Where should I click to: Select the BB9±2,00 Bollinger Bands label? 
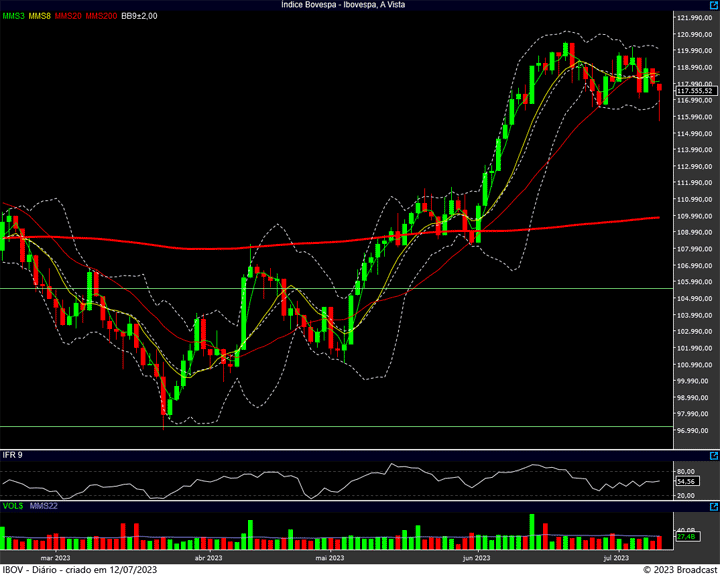point(139,16)
